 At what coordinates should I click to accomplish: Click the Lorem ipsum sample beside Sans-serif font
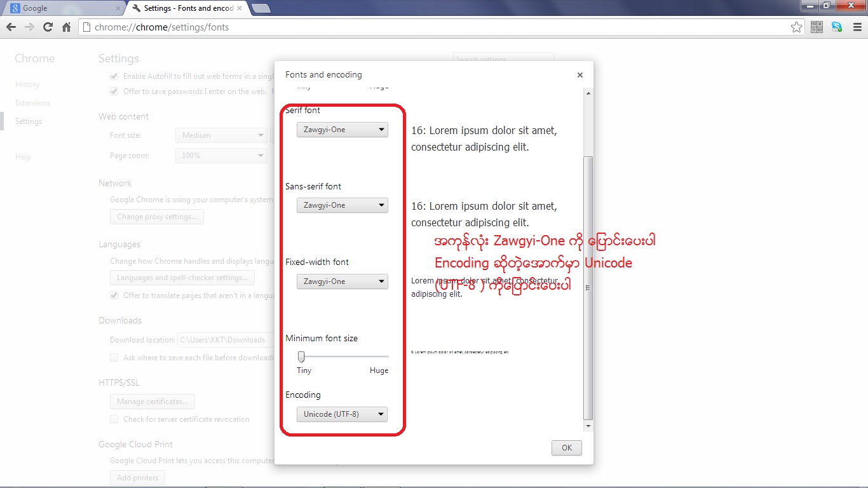484,214
